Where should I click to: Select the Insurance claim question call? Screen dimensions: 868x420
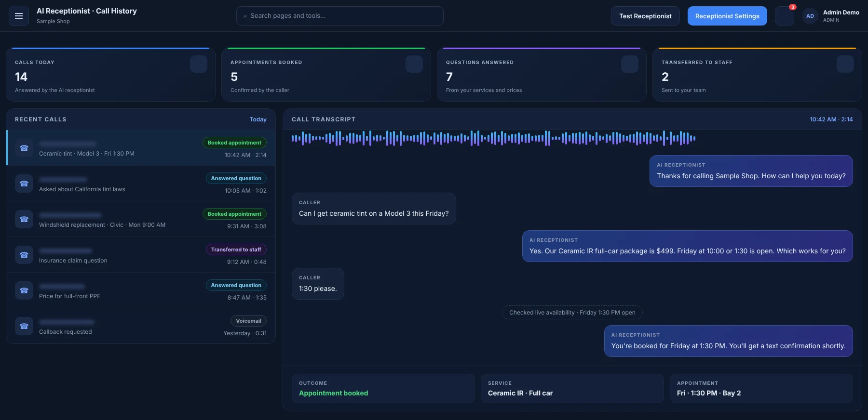141,255
